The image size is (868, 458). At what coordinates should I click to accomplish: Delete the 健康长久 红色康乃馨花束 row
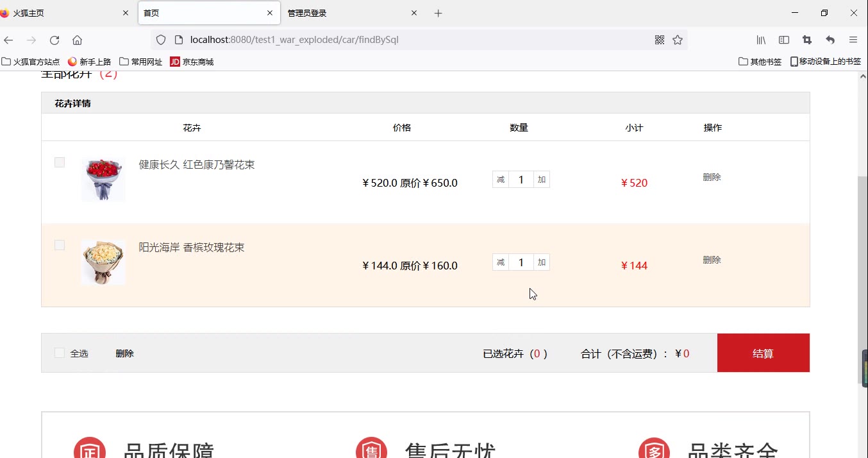pyautogui.click(x=712, y=177)
